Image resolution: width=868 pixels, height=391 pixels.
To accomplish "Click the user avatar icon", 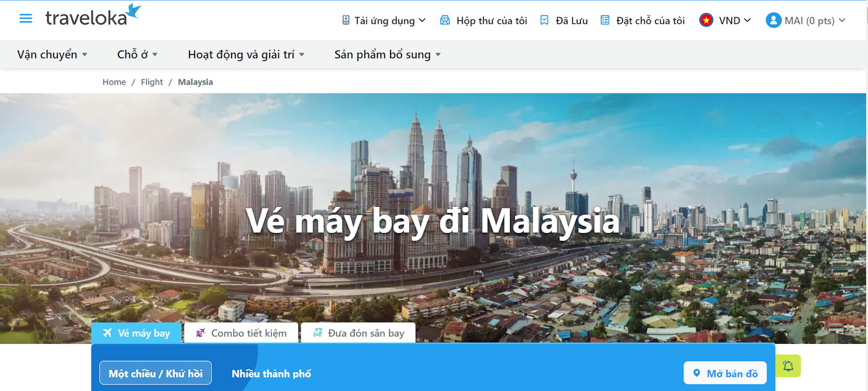I will point(773,20).
